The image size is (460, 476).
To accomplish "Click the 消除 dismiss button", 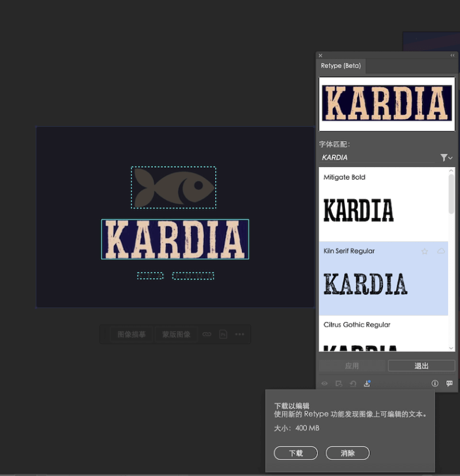I will click(347, 453).
